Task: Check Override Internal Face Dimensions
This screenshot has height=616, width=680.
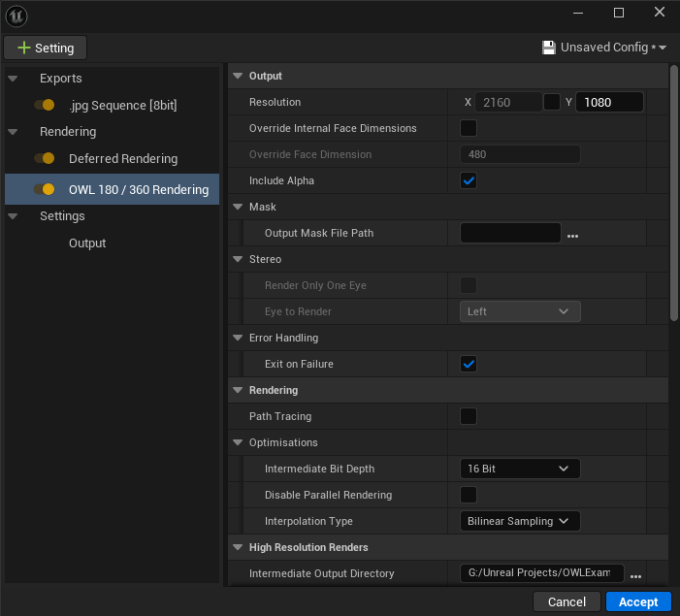Action: [469, 128]
